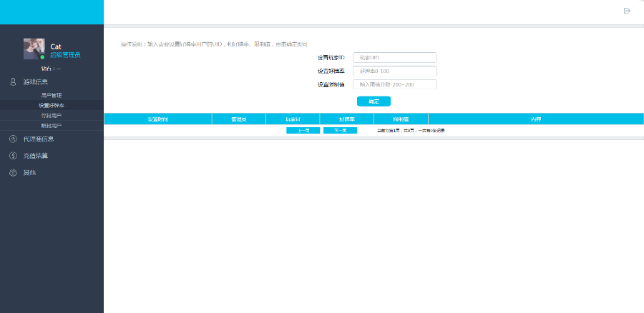Select the 设置好牌率 submenu item
The height and width of the screenshot is (313, 644).
point(52,105)
